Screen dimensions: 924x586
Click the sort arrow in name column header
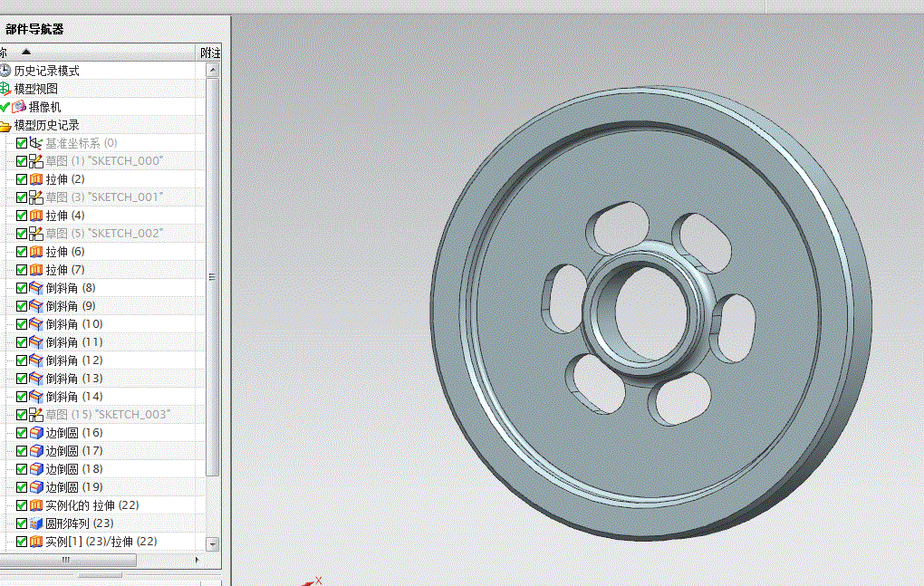pyautogui.click(x=26, y=52)
